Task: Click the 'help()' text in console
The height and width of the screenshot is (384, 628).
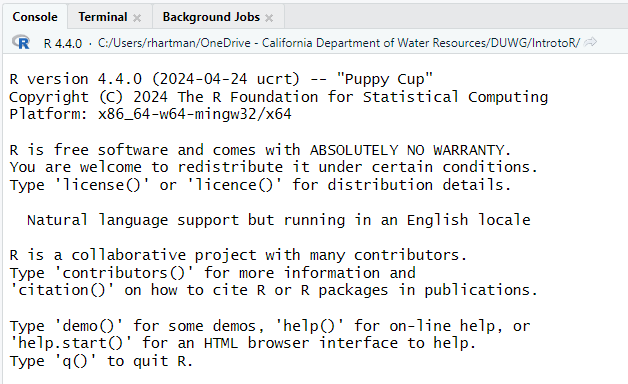Action: pos(309,326)
